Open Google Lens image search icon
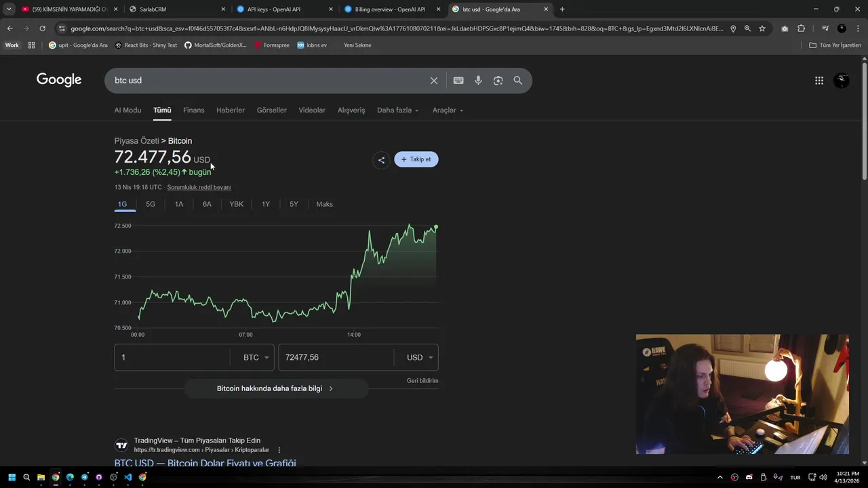 pos(498,81)
